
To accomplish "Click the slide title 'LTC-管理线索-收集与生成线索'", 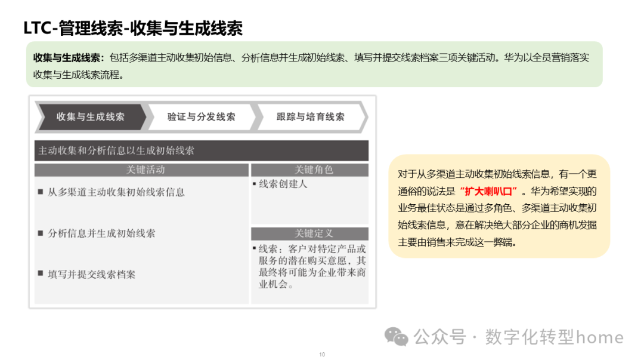I will [132, 29].
